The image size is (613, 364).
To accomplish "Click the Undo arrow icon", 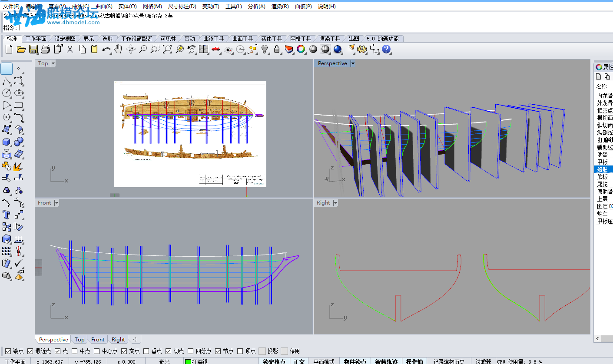I will coord(106,49).
